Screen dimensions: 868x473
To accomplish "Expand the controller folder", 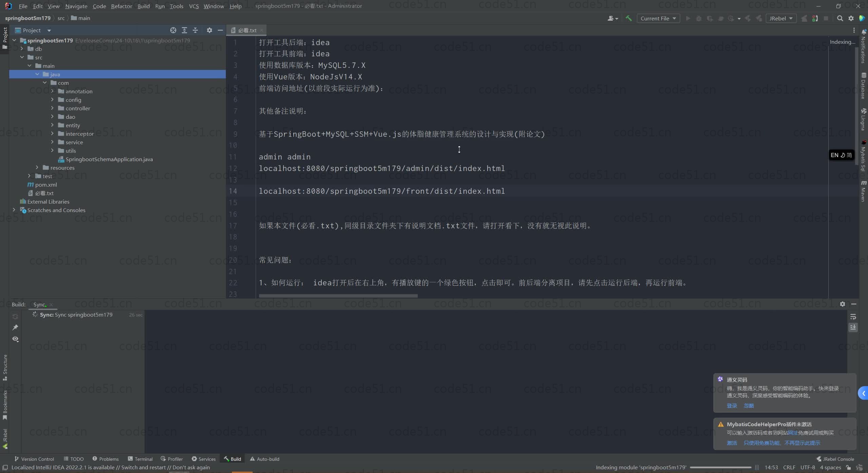I will tap(52, 108).
